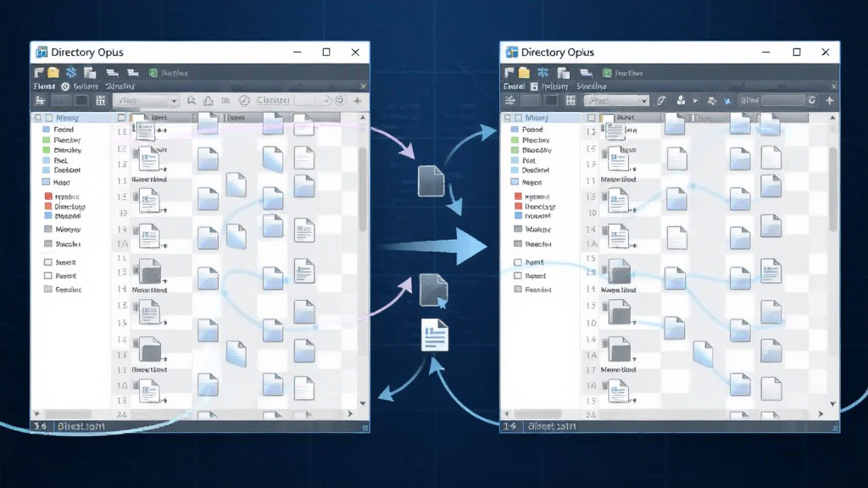Click green book icon in right window toolbar
Screen dimensions: 868x488
click(607, 73)
